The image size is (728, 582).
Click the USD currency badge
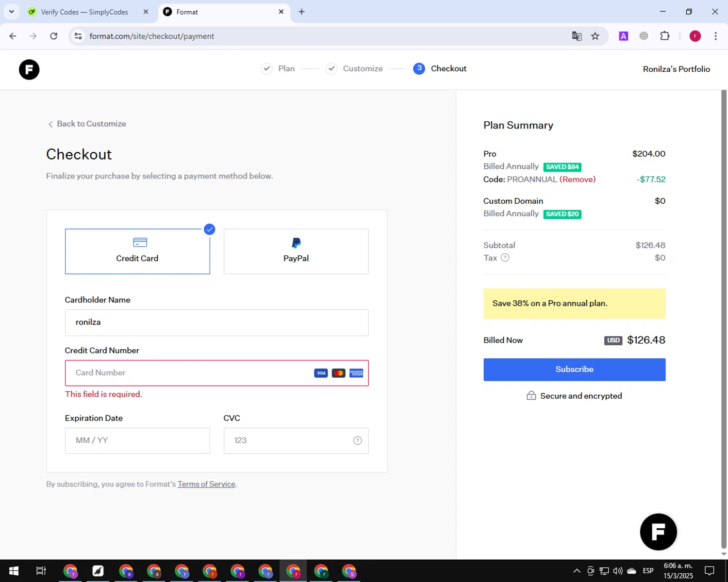(613, 340)
